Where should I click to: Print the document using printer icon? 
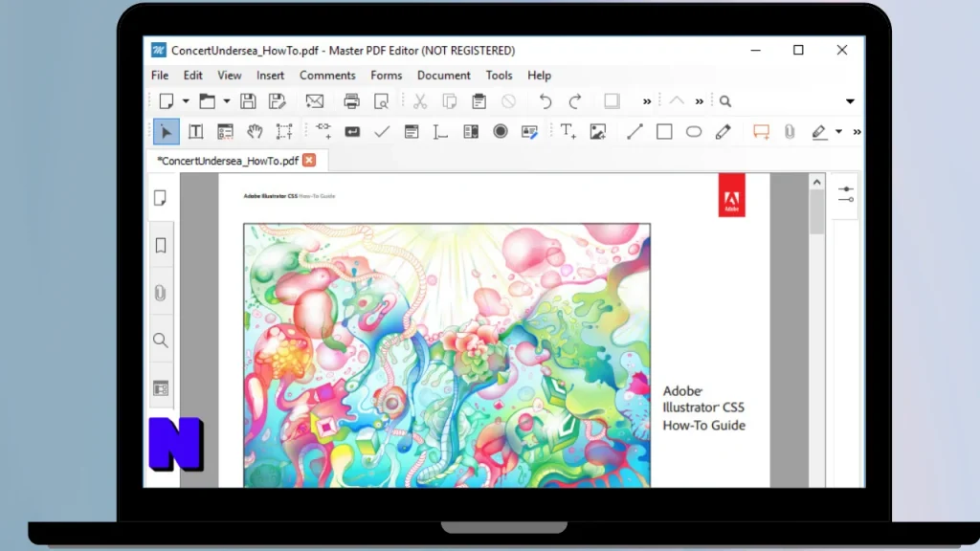click(x=352, y=101)
